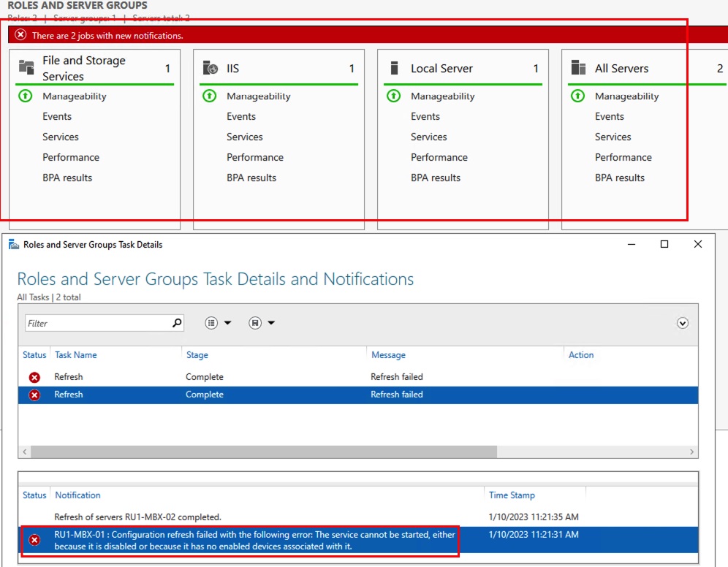This screenshot has width=728, height=567.
Task: Open Performance under All Servers tile
Action: click(623, 157)
